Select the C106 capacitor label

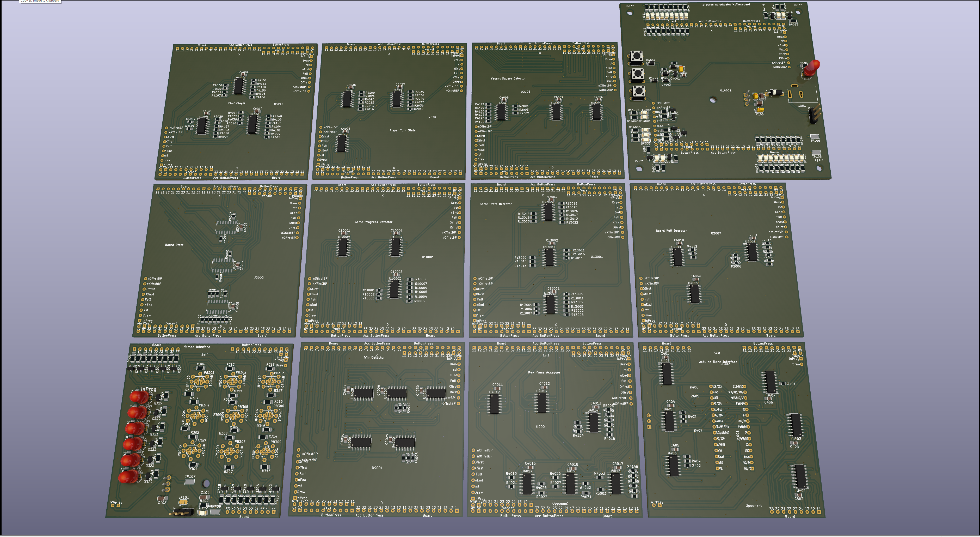click(x=759, y=114)
